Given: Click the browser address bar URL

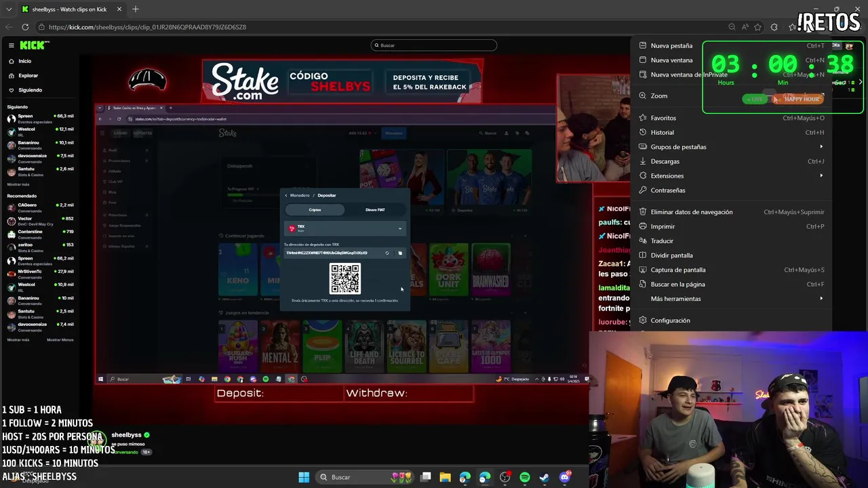Looking at the screenshot, I should pyautogui.click(x=147, y=27).
